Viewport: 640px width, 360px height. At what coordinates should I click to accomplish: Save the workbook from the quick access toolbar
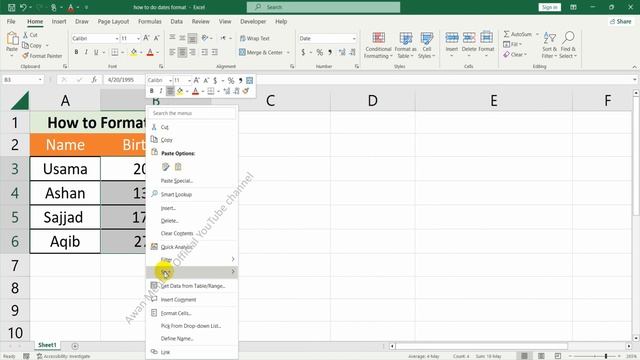(11, 7)
